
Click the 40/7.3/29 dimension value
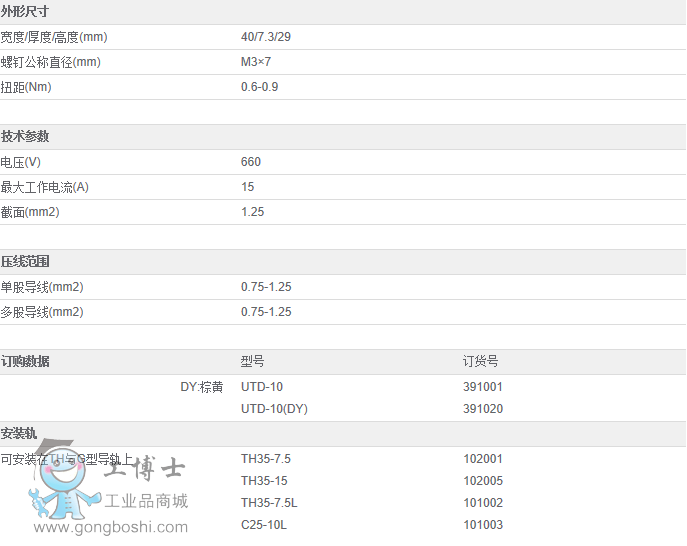pyautogui.click(x=265, y=37)
